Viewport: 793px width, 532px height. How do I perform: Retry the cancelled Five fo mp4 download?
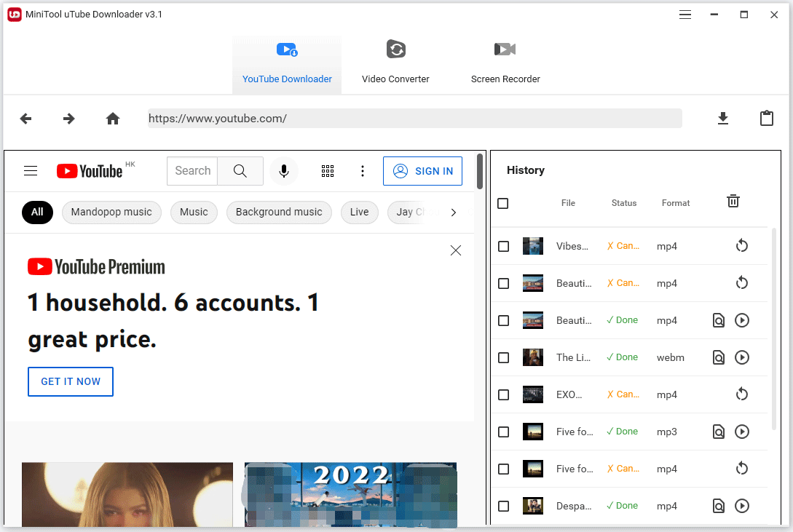tap(741, 469)
